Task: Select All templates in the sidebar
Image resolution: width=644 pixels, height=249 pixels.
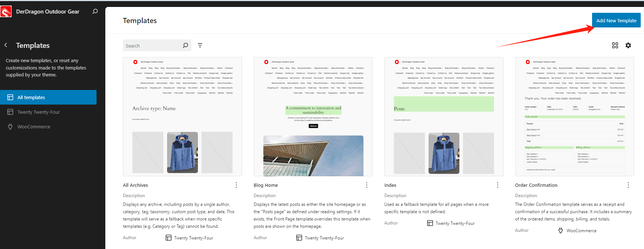Action: coord(48,97)
